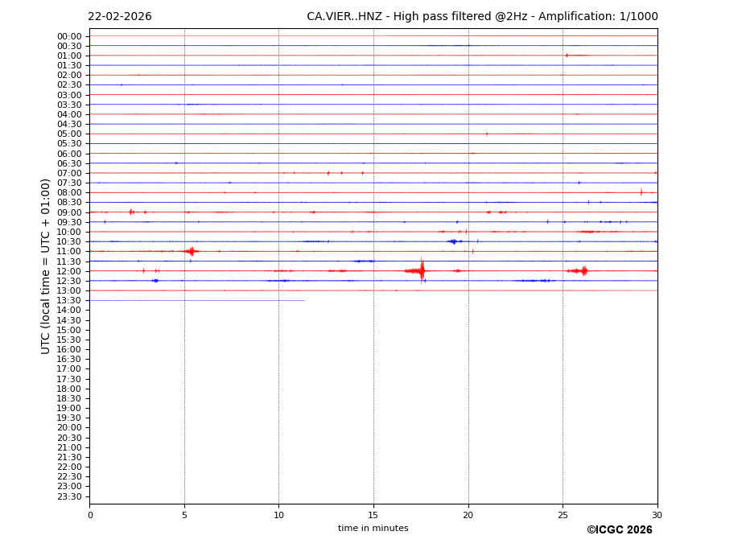Viewport: 746px width, 560px height.
Task: Select the 23:30 time row label
Action: [x=68, y=496]
